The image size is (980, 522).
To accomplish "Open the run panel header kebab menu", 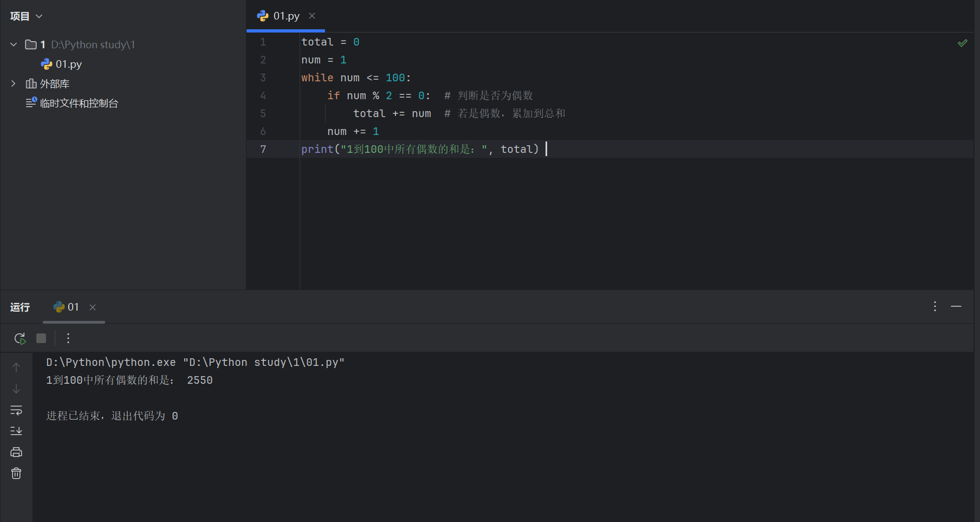I will 934,306.
